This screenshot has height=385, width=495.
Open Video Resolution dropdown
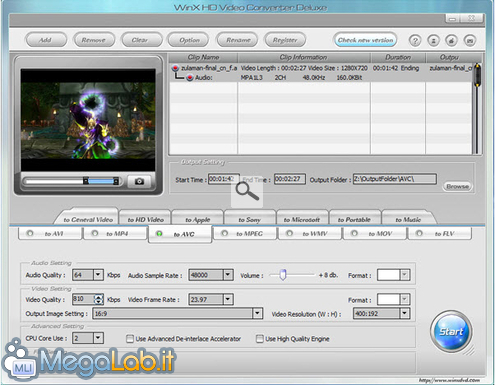coord(404,313)
